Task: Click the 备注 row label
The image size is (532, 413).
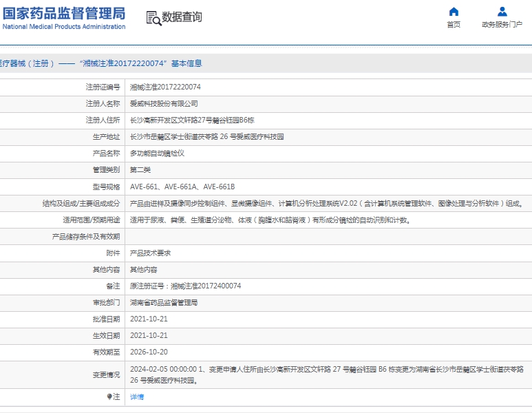Action: [113, 286]
